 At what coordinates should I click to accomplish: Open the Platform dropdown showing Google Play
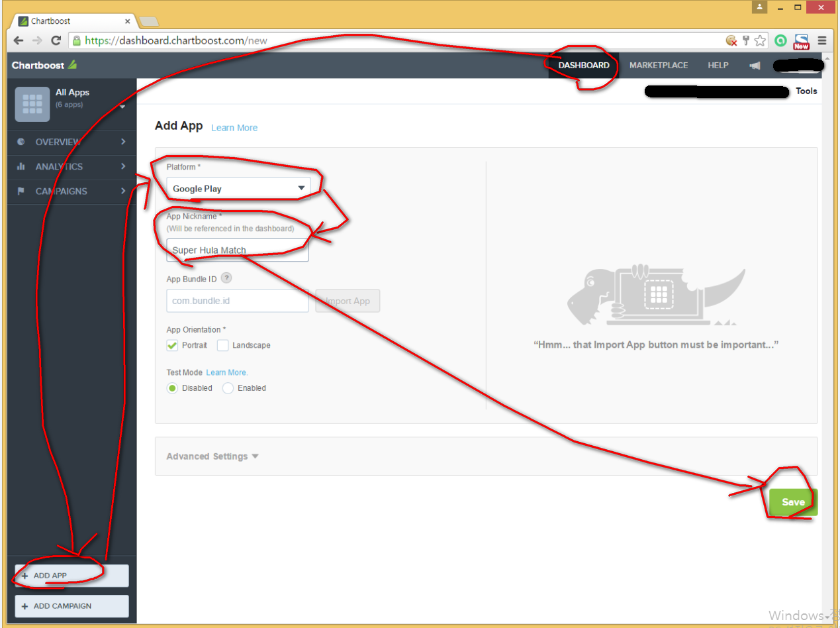coord(238,188)
